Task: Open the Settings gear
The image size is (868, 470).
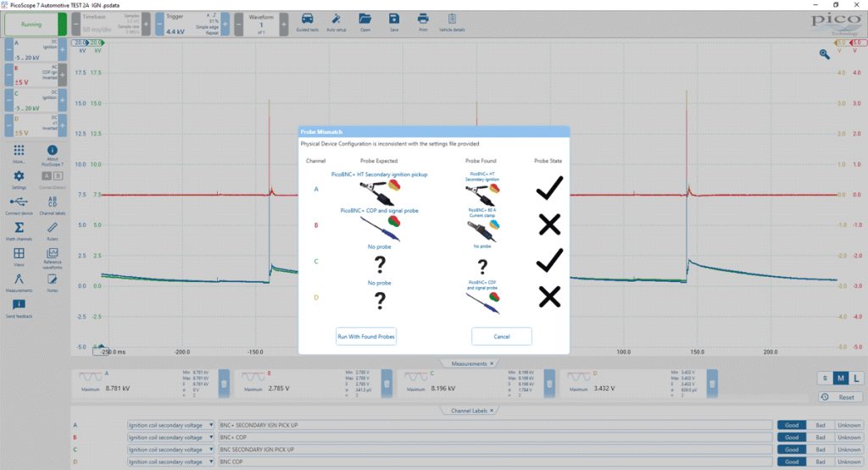Action: [19, 180]
